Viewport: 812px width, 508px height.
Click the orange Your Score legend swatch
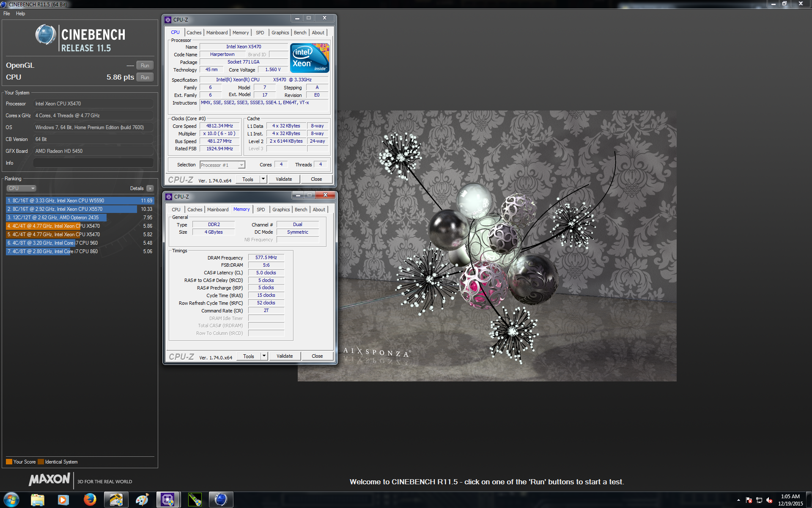click(9, 462)
